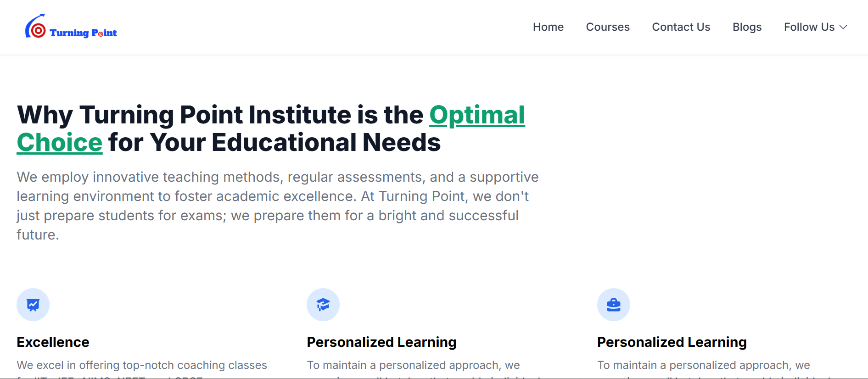
Task: Go to the Home page
Action: click(x=548, y=27)
